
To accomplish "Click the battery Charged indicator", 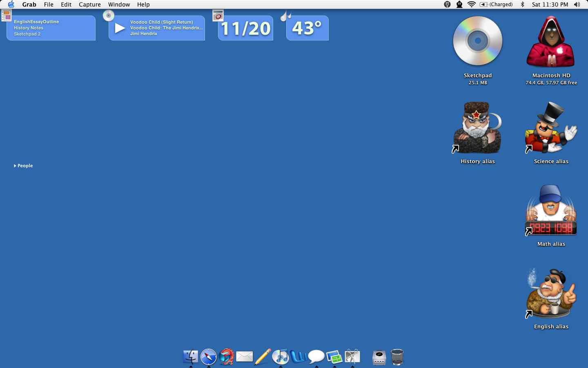I will 496,4.
